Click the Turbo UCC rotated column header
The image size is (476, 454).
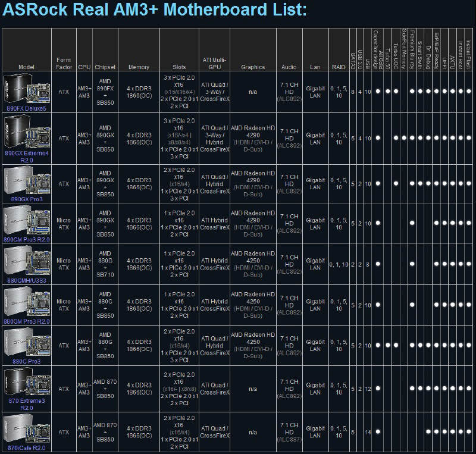pos(396,56)
